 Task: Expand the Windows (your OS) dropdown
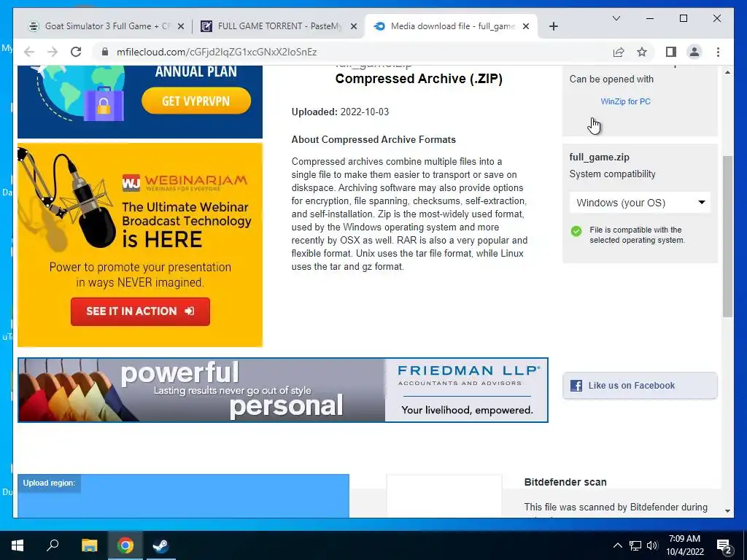click(640, 203)
